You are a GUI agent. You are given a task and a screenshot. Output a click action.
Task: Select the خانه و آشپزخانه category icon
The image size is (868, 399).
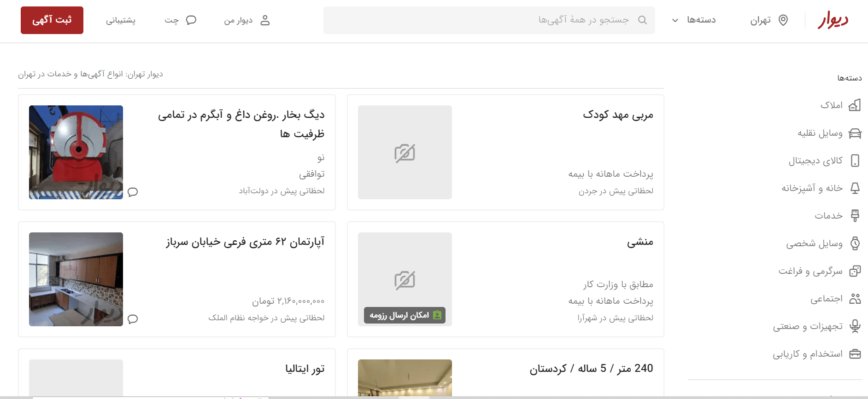[x=855, y=188]
